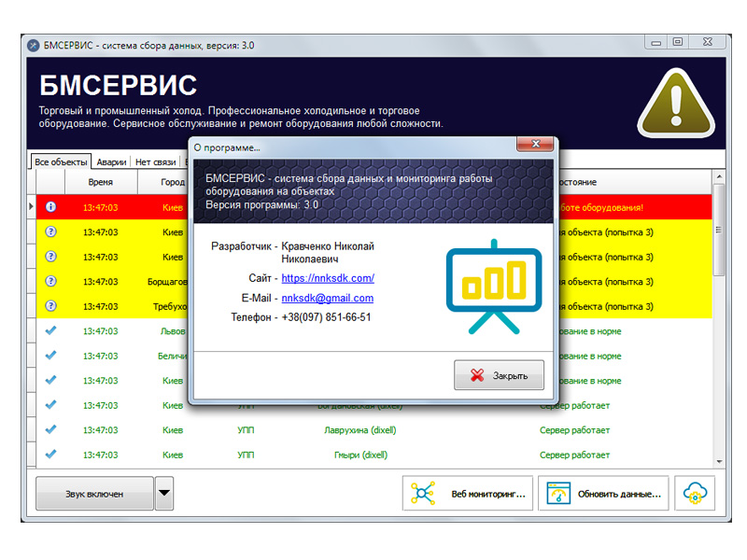The height and width of the screenshot is (560, 747).
Task: Click the red info icon in first row
Action: (x=51, y=207)
